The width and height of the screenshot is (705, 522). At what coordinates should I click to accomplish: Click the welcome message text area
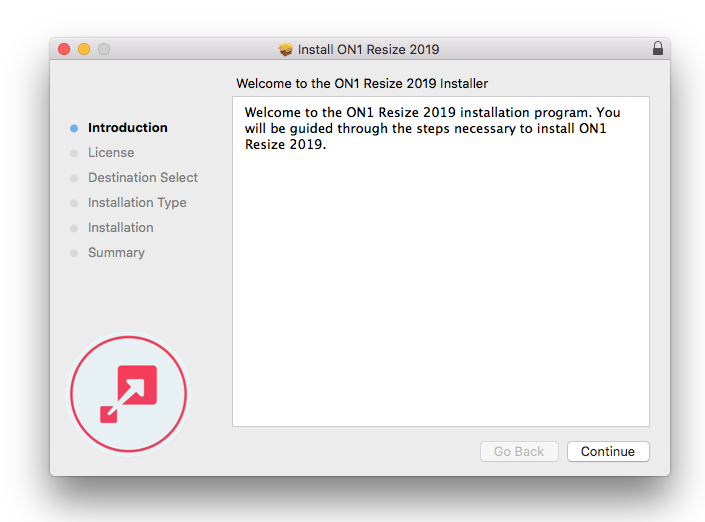[441, 261]
